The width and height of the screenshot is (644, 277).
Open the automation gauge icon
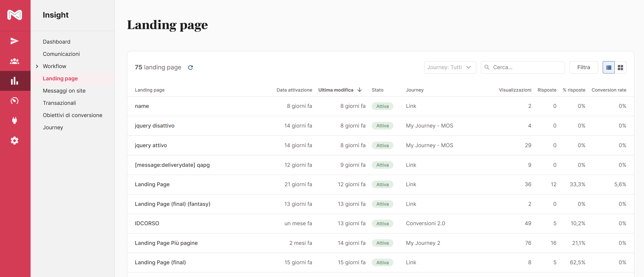coord(15,101)
